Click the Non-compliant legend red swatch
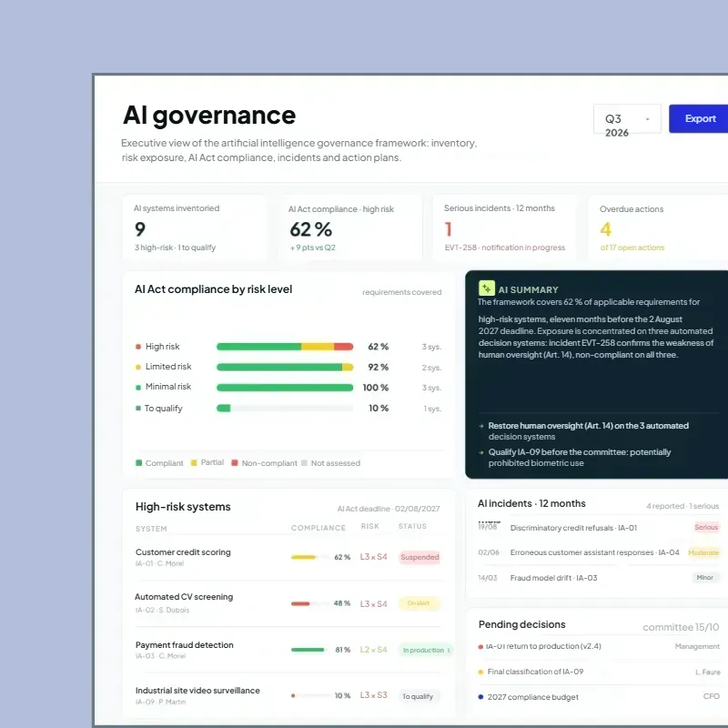 click(235, 463)
